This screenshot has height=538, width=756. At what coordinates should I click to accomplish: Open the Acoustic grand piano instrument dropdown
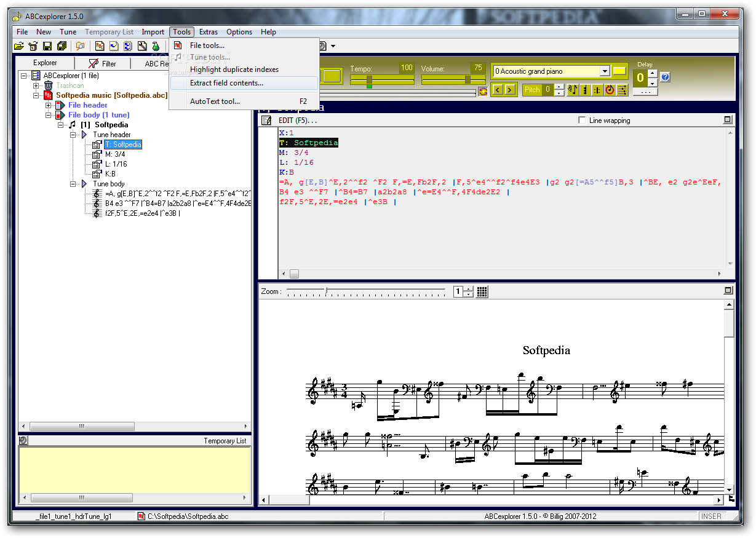[x=605, y=71]
